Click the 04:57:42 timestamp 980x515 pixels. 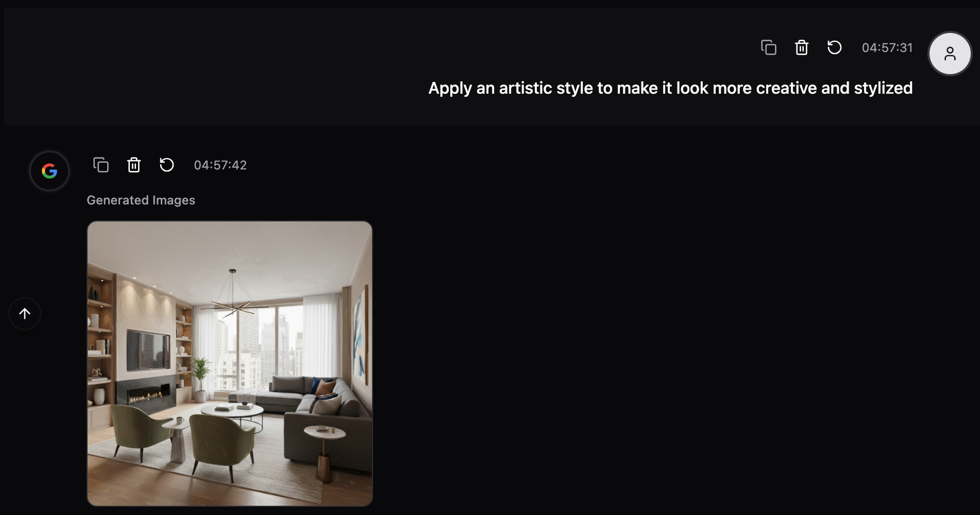(x=220, y=165)
